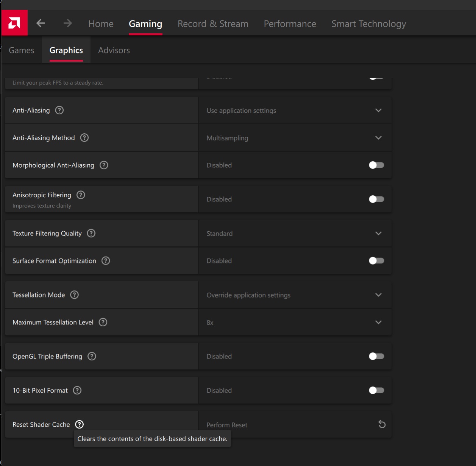The width and height of the screenshot is (476, 466).
Task: Click Perform Reset for shader cache
Action: pyautogui.click(x=227, y=425)
